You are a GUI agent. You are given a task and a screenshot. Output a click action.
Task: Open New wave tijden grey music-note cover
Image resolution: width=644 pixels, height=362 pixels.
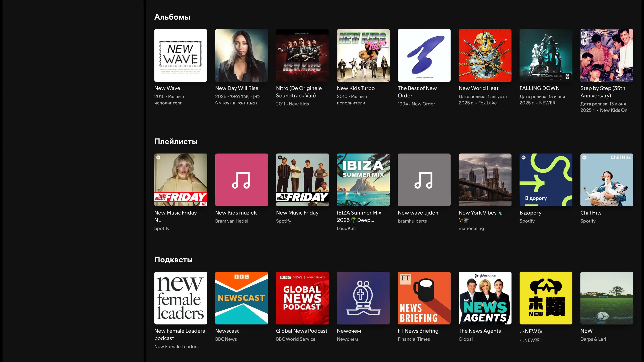click(x=424, y=180)
